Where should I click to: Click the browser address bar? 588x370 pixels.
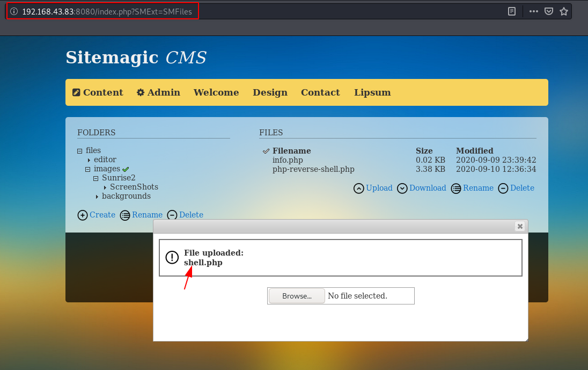click(259, 12)
